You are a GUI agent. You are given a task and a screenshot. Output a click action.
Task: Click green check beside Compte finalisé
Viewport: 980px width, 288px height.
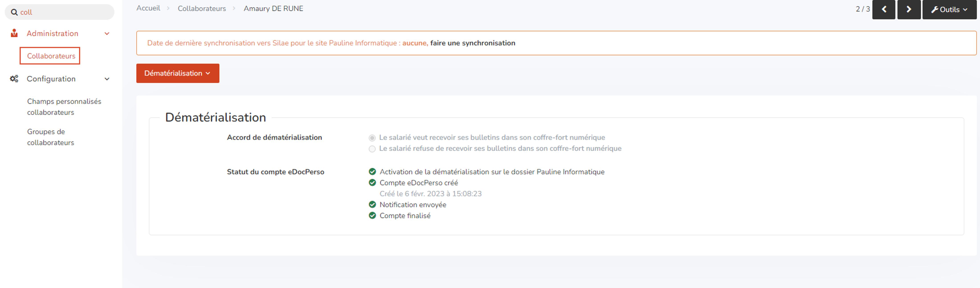point(372,215)
